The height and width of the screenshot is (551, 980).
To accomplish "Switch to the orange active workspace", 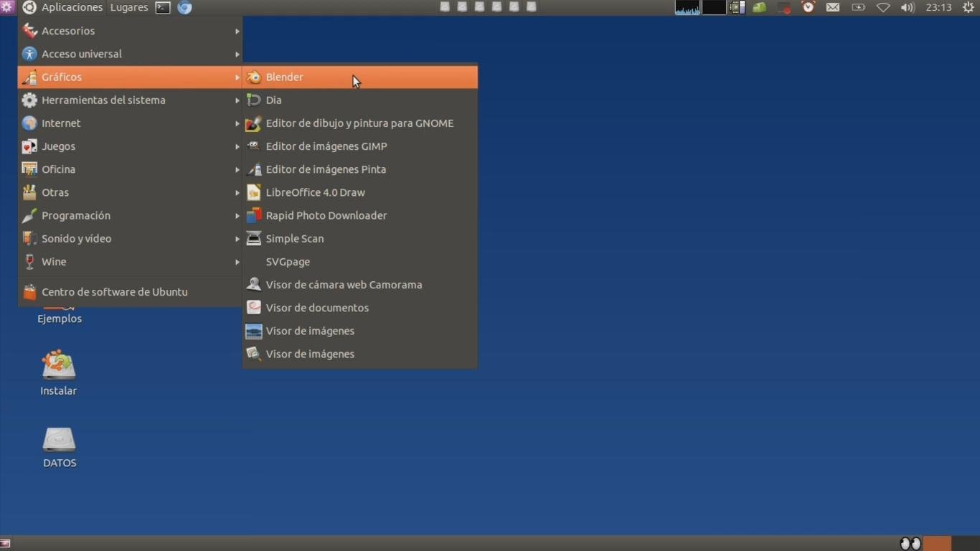I will point(937,543).
